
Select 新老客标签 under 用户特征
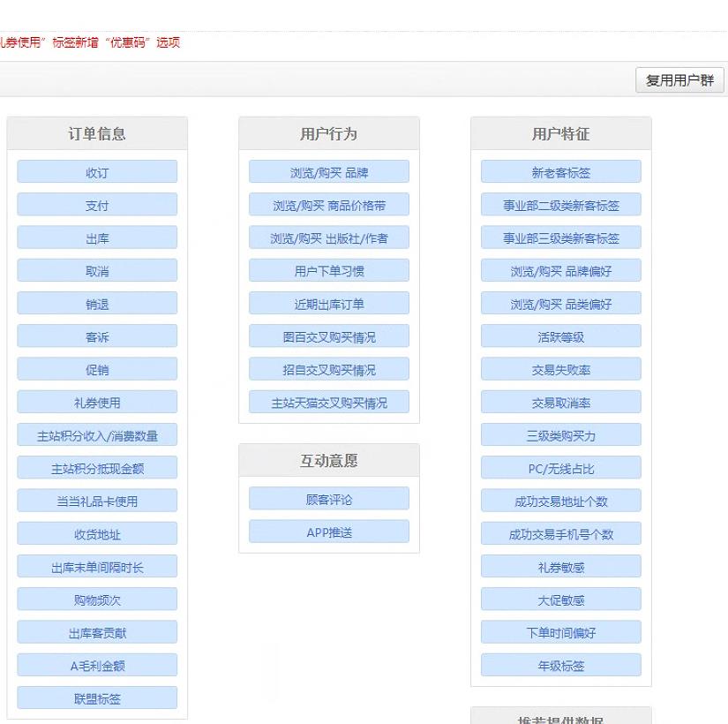(x=560, y=171)
